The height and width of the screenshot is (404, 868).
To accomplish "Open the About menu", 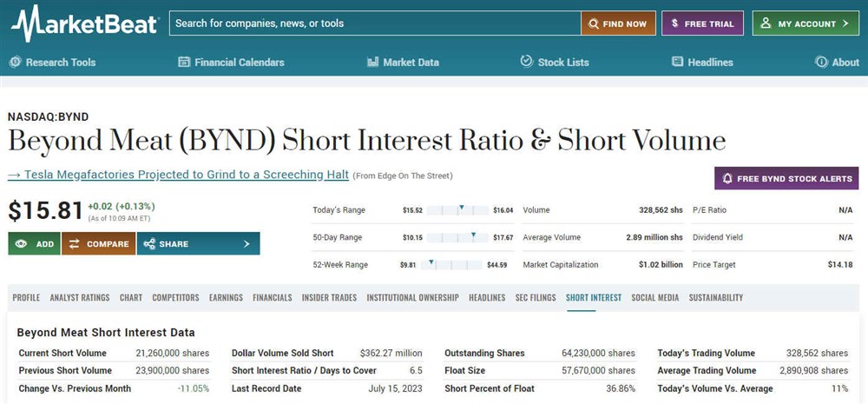I will pos(837,62).
